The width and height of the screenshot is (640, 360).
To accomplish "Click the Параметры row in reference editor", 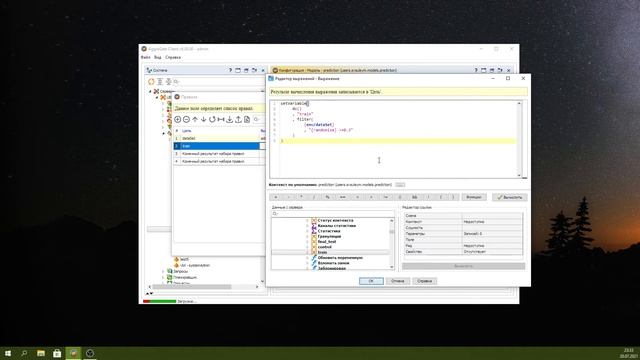I will click(463, 233).
